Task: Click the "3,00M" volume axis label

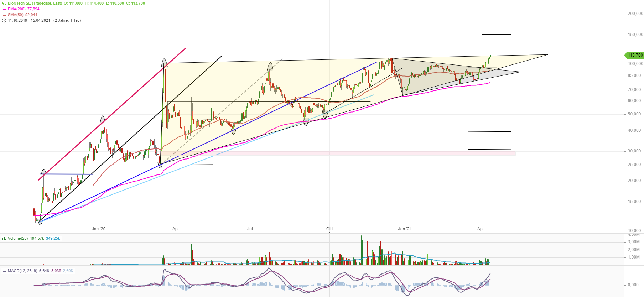Action: 634,242
